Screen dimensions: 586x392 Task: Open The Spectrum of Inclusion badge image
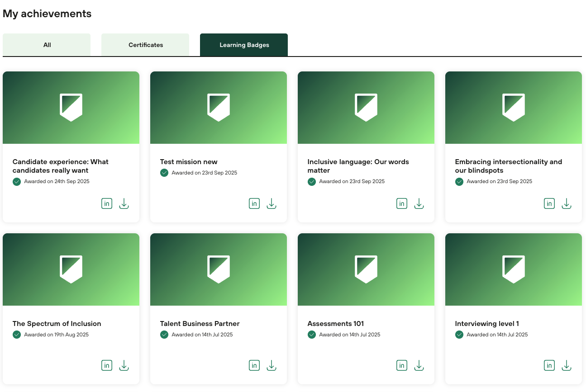[71, 269]
